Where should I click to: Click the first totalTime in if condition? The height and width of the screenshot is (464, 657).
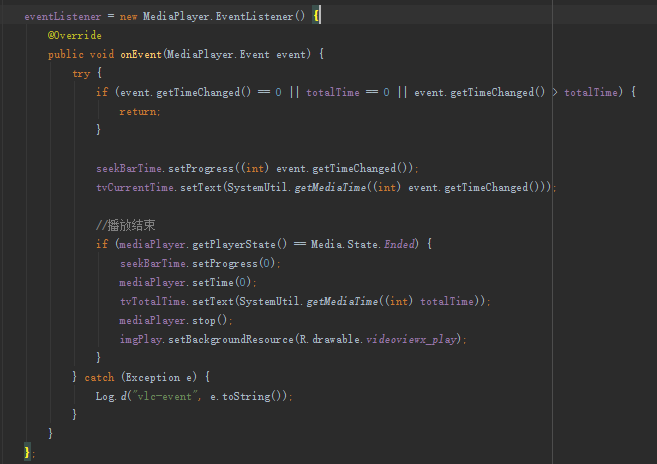[x=333, y=93]
